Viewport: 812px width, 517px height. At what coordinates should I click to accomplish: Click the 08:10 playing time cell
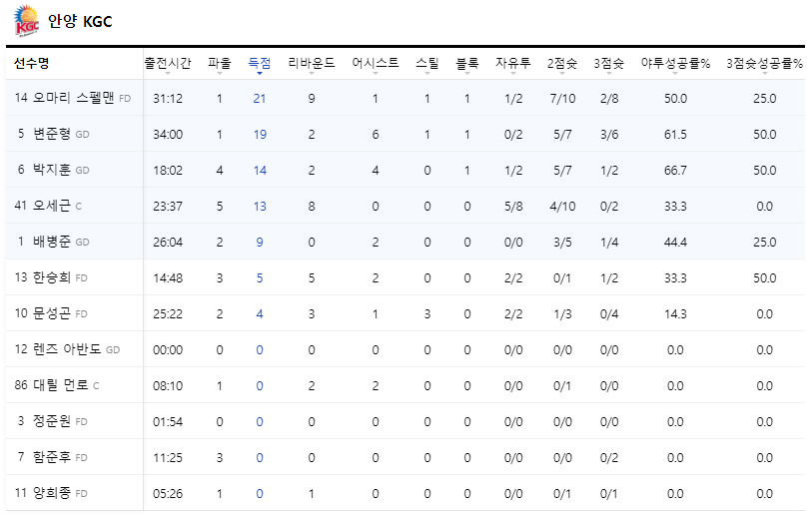pyautogui.click(x=167, y=386)
